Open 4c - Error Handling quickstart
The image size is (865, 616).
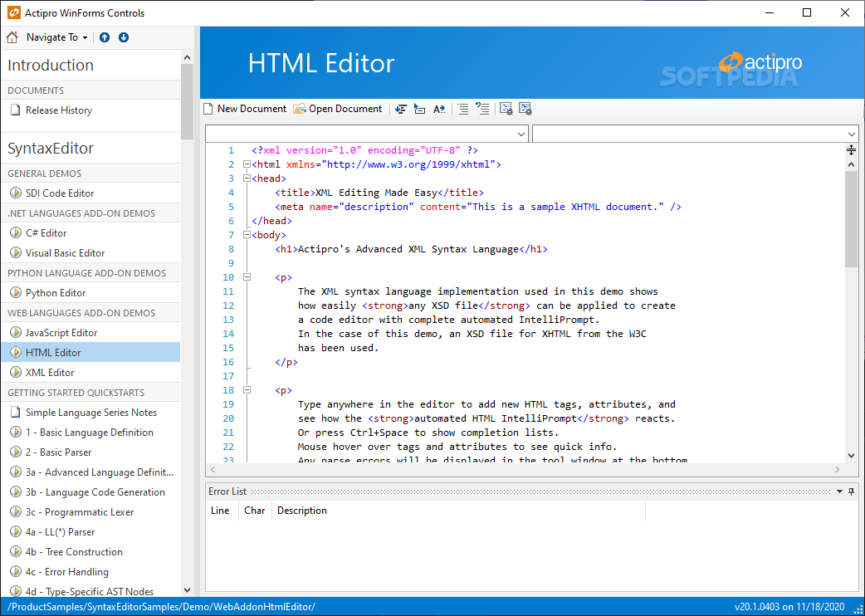pos(90,571)
